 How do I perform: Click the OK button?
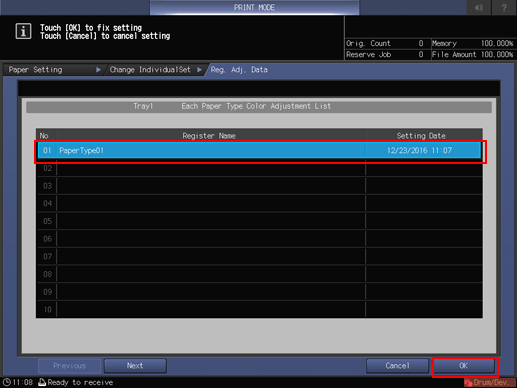tap(464, 366)
